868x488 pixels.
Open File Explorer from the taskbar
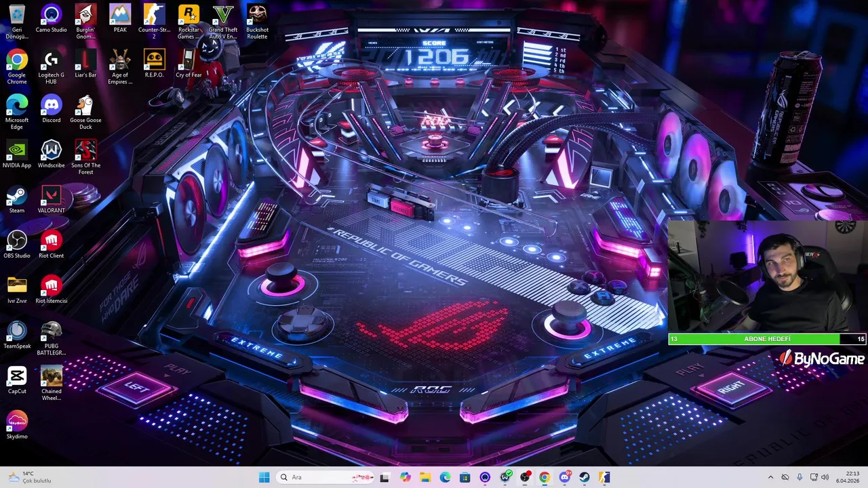[425, 477]
